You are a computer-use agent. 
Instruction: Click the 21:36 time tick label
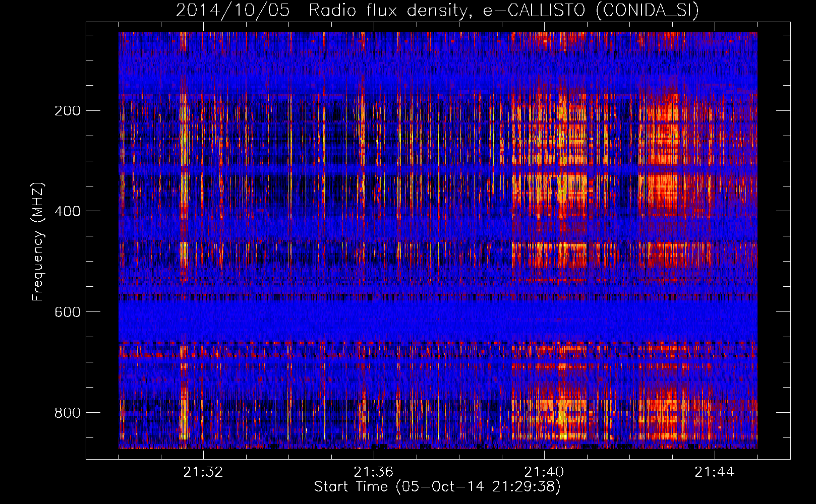(x=373, y=472)
